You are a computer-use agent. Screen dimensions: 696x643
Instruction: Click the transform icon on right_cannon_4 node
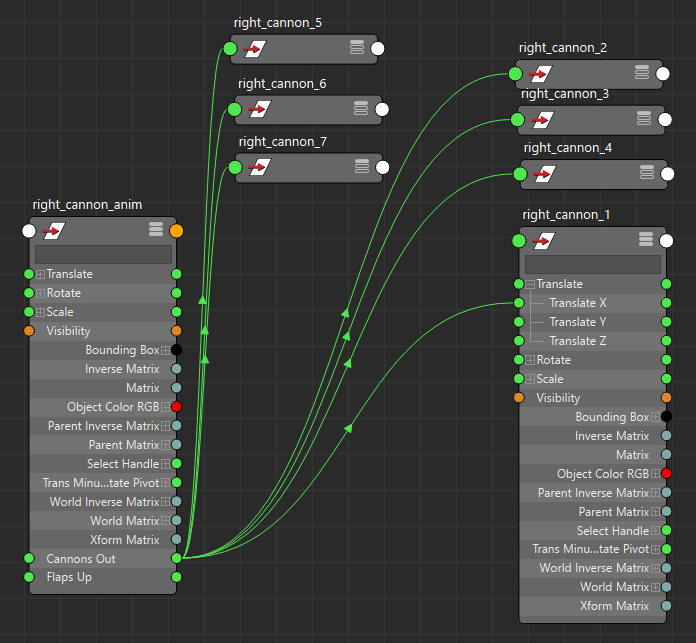(x=544, y=174)
